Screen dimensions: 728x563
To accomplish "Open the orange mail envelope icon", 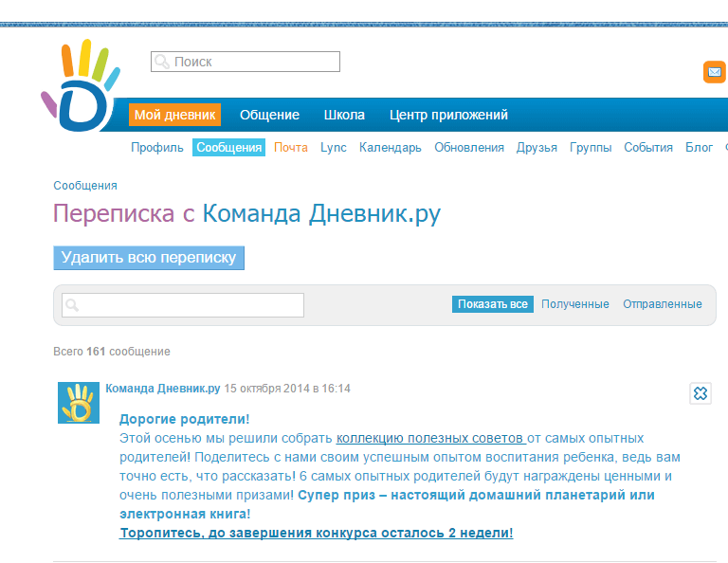I will (x=714, y=72).
